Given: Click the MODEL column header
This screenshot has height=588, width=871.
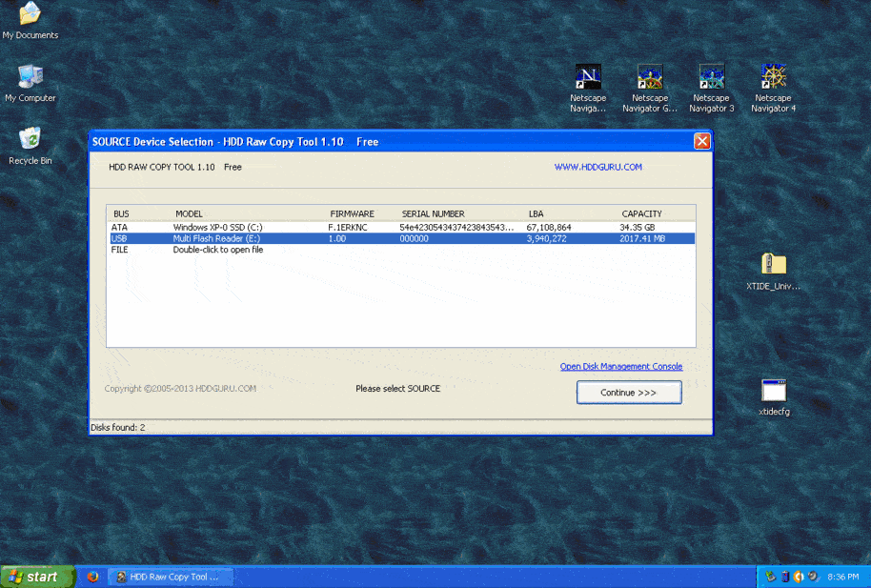Looking at the screenshot, I should tap(189, 214).
